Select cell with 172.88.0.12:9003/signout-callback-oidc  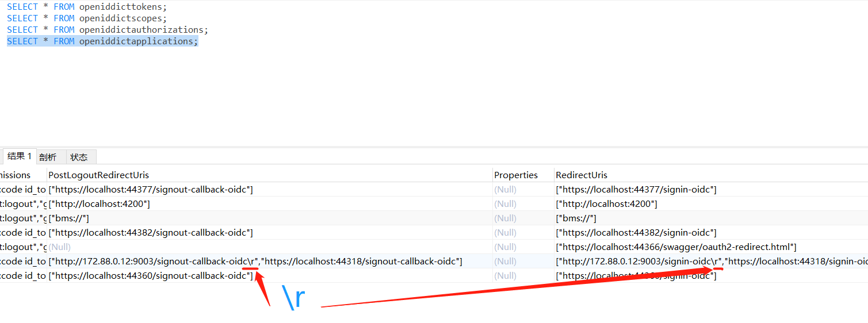coord(269,262)
